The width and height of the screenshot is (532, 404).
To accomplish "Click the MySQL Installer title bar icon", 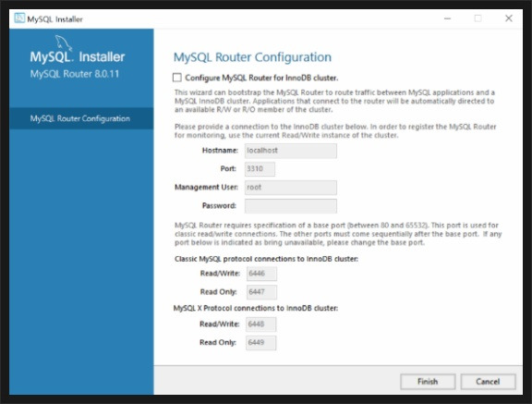I will click(x=19, y=18).
